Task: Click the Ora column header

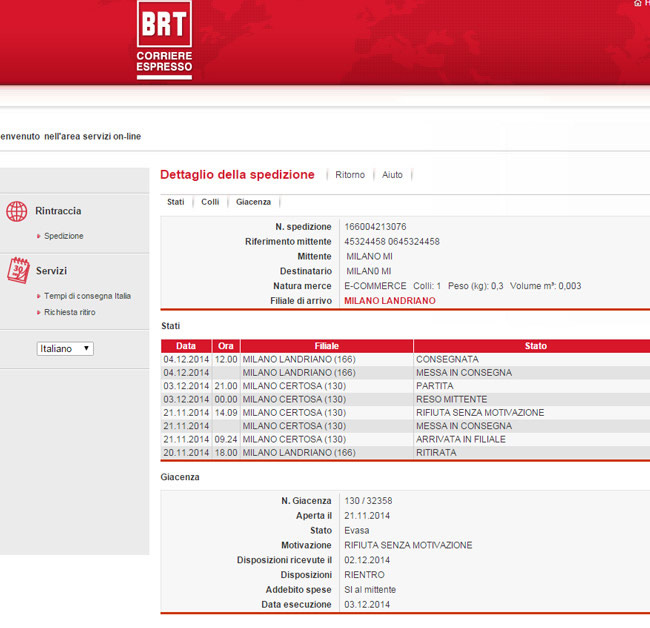Action: 225,346
